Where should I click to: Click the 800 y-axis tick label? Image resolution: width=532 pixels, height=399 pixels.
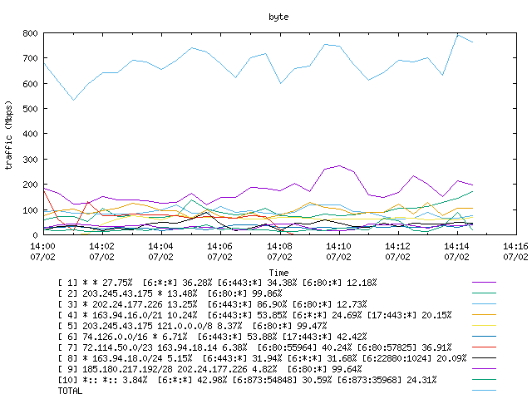tap(30, 33)
